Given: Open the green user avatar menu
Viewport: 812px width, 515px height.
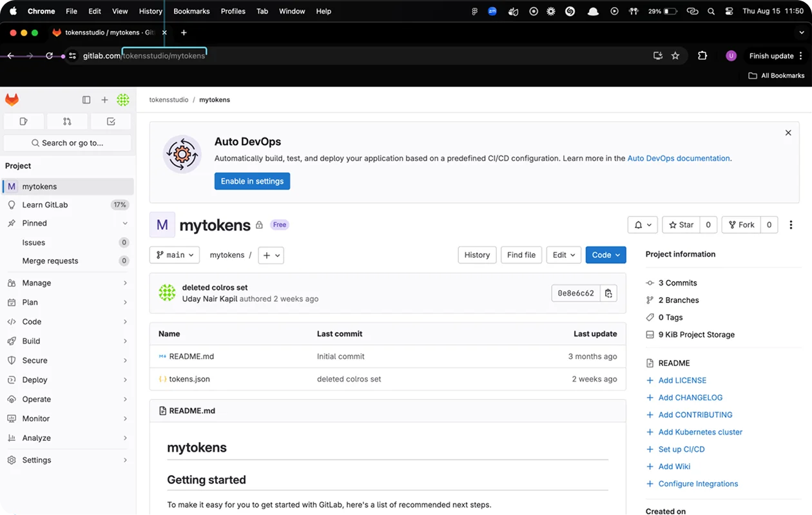Looking at the screenshot, I should pyautogui.click(x=123, y=100).
